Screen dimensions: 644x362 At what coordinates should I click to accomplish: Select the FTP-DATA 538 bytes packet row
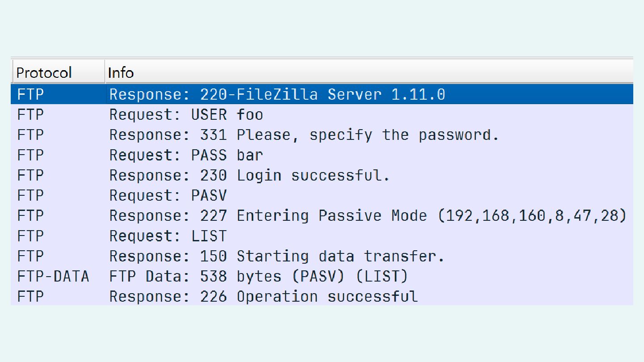click(322, 276)
